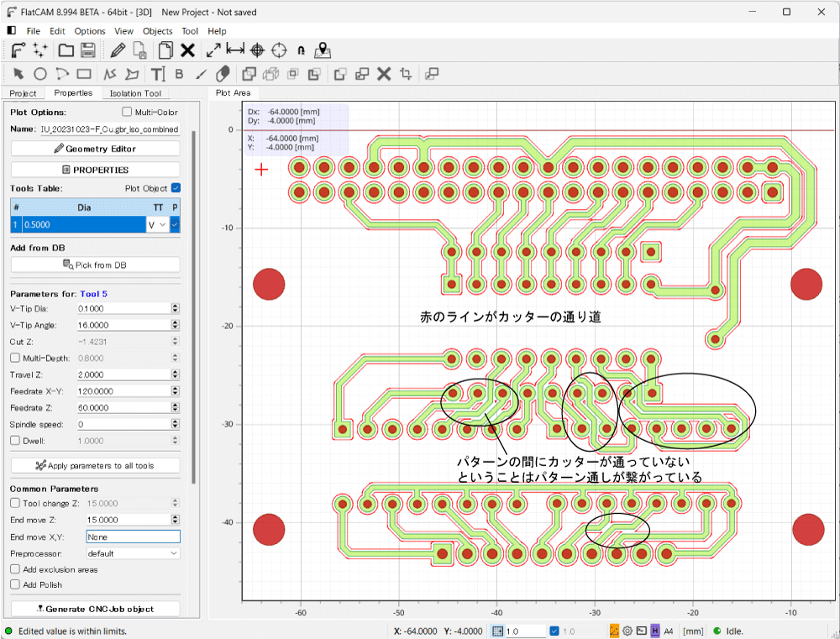Choose the Text tool in editor toolbar
The height and width of the screenshot is (639, 840).
[157, 74]
